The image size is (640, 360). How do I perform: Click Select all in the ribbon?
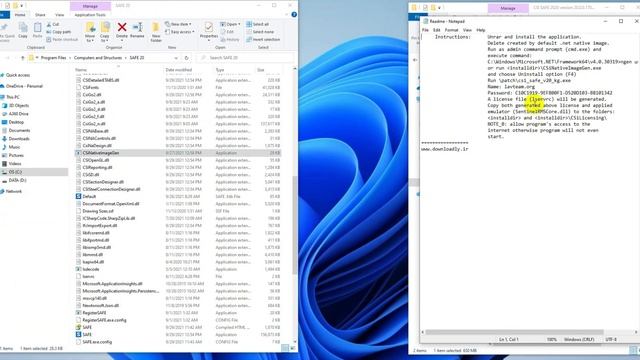pos(257,24)
